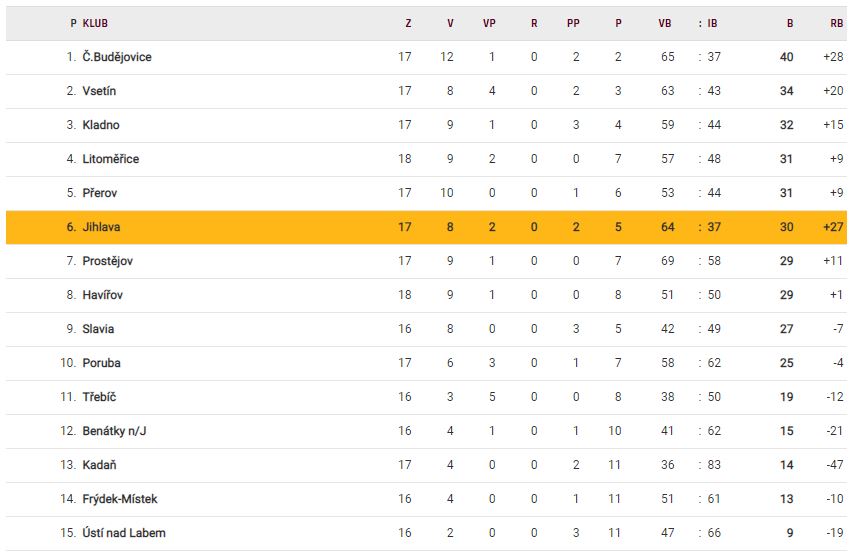This screenshot has height=556, width=854.
Task: Sort by the RB column header
Action: tap(835, 23)
